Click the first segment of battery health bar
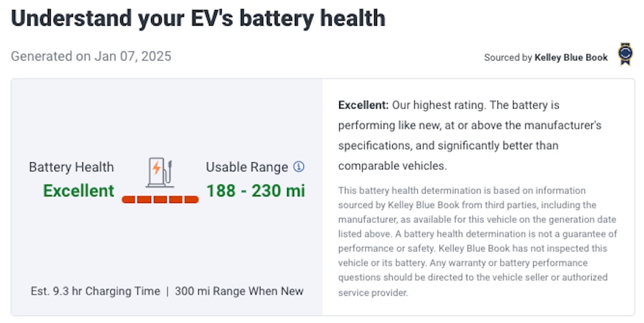 129,199
